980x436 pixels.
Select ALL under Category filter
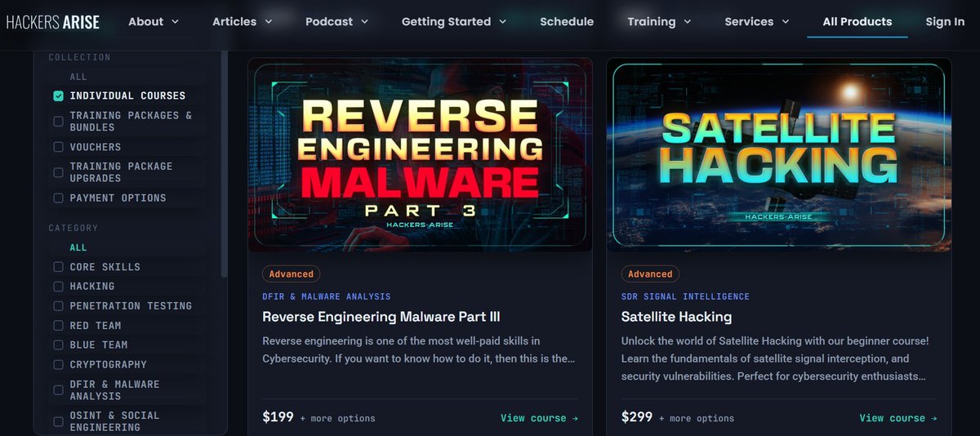click(x=78, y=247)
